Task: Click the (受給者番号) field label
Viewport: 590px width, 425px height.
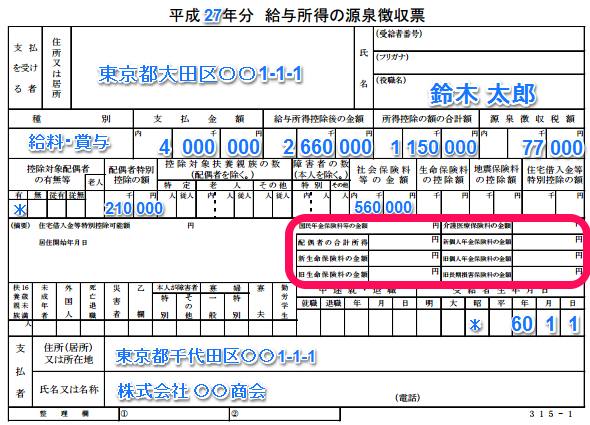Action: click(x=399, y=34)
